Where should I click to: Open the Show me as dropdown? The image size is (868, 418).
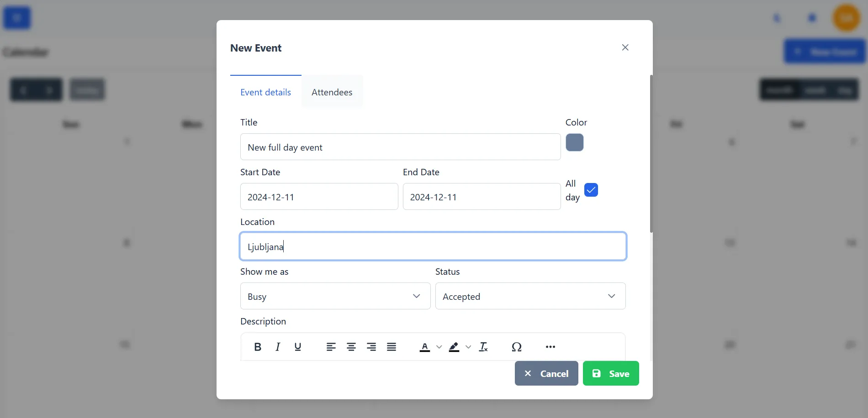(335, 296)
